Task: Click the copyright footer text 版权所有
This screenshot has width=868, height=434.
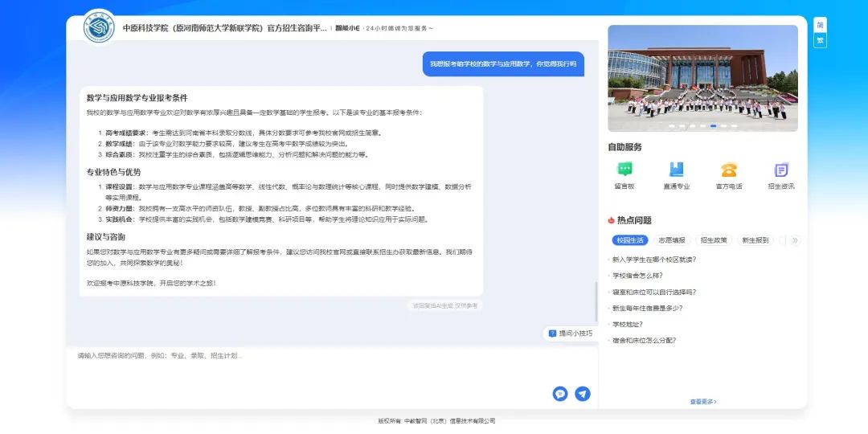Action: click(x=436, y=420)
